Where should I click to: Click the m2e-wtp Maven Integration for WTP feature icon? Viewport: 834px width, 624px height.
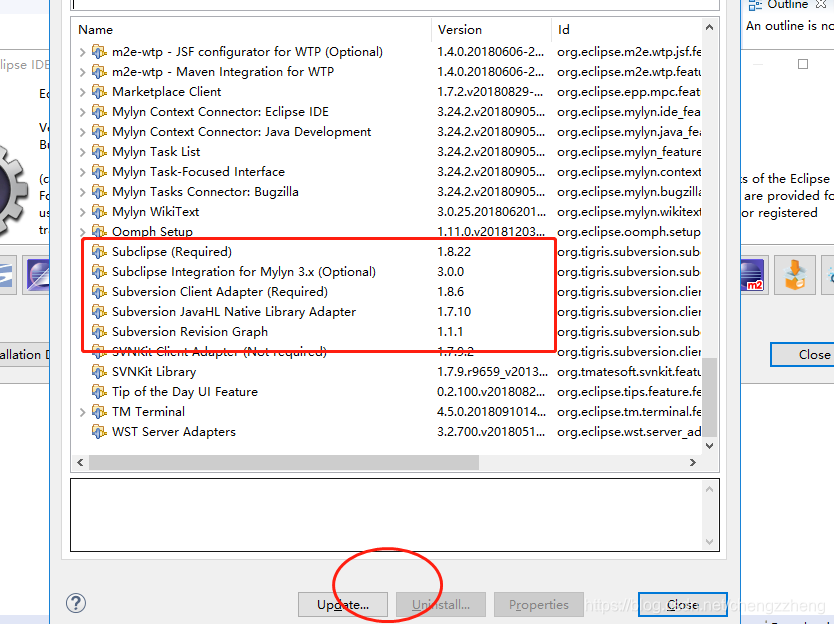[98, 72]
